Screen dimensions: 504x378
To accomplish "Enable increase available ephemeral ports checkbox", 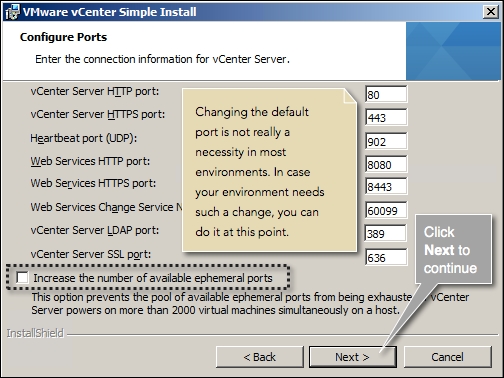I will [x=22, y=277].
